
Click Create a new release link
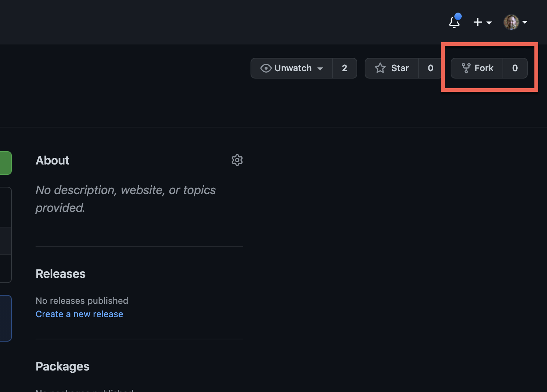(79, 314)
